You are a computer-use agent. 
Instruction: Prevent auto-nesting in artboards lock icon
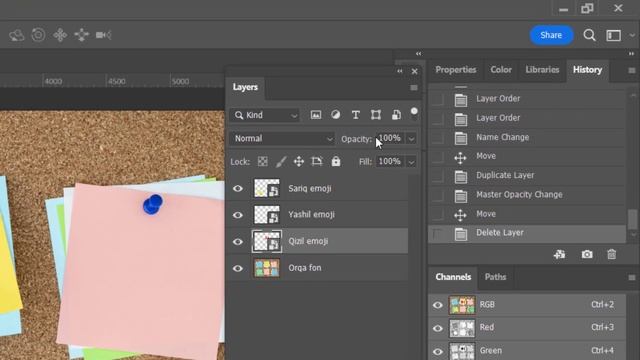tap(317, 162)
